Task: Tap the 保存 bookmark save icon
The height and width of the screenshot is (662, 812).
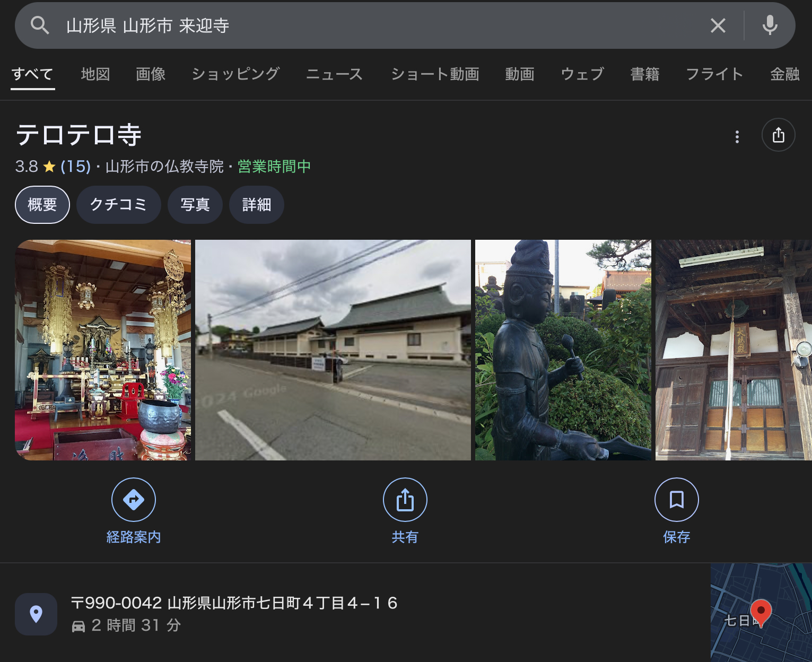Action: (676, 500)
